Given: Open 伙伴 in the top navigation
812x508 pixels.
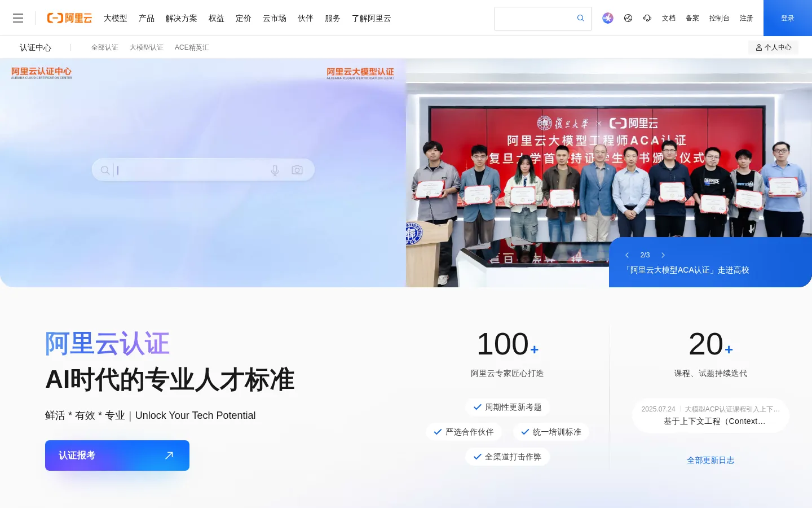Looking at the screenshot, I should pyautogui.click(x=306, y=18).
